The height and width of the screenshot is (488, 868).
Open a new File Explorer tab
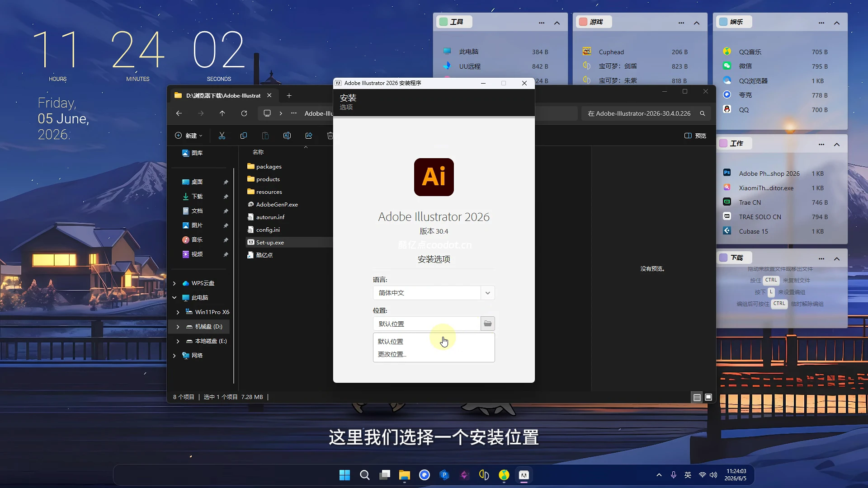pyautogui.click(x=289, y=95)
